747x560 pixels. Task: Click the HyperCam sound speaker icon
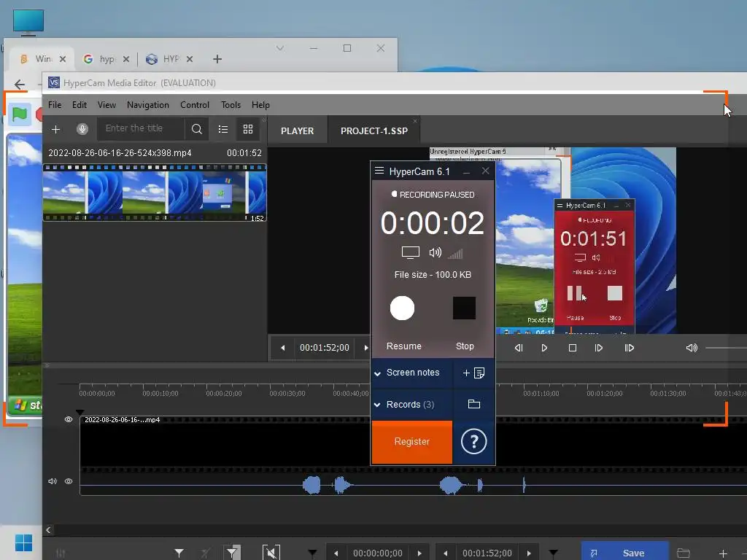[x=435, y=252]
